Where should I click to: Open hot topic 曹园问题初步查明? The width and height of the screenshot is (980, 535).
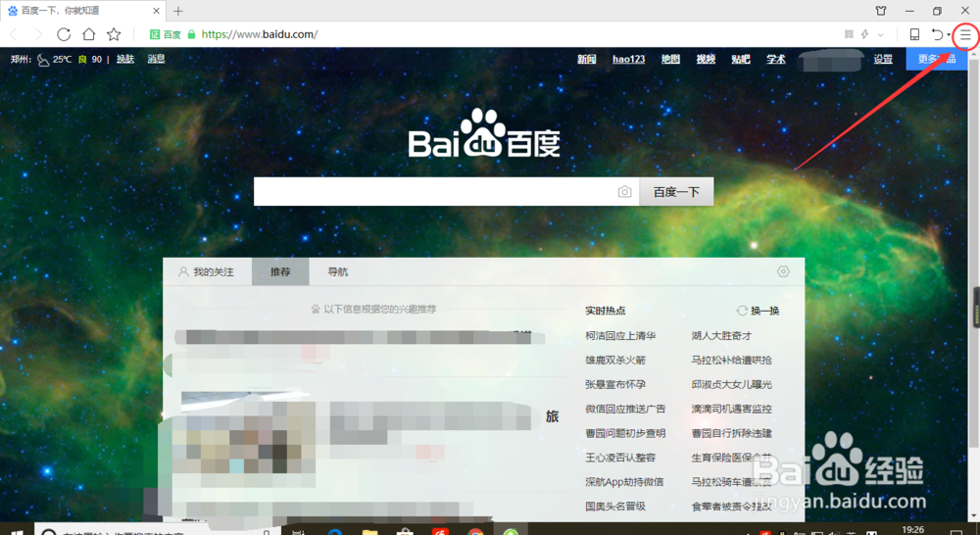tap(625, 433)
